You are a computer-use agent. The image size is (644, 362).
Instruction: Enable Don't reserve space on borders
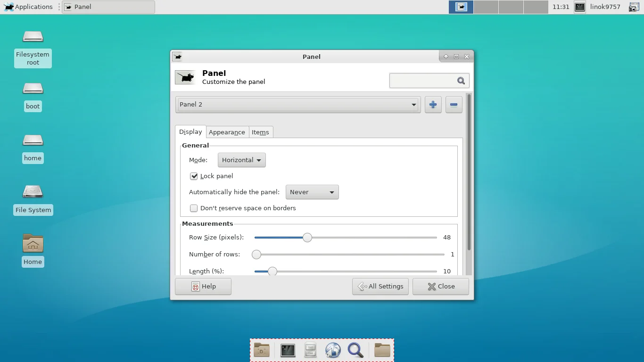194,208
